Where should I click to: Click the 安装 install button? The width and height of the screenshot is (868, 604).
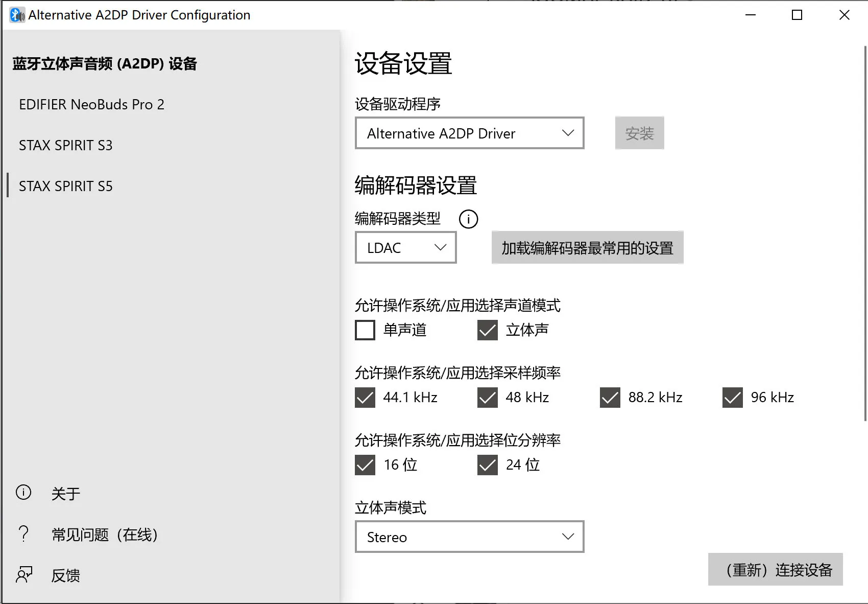639,133
